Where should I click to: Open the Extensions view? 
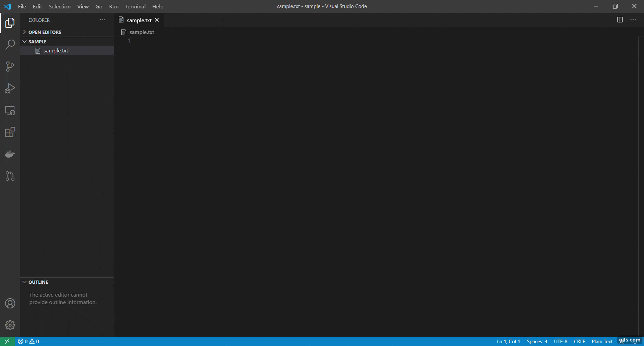[10, 132]
